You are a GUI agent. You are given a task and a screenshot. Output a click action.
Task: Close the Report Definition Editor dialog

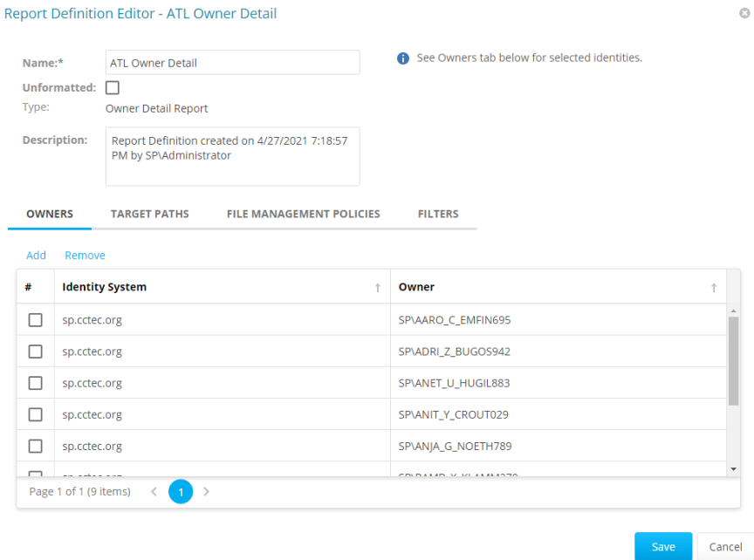(x=744, y=13)
